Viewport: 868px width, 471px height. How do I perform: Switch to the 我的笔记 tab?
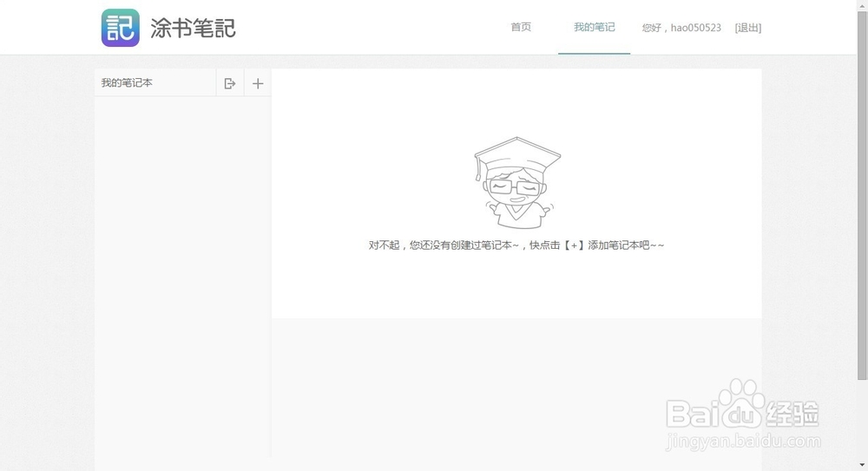[594, 27]
